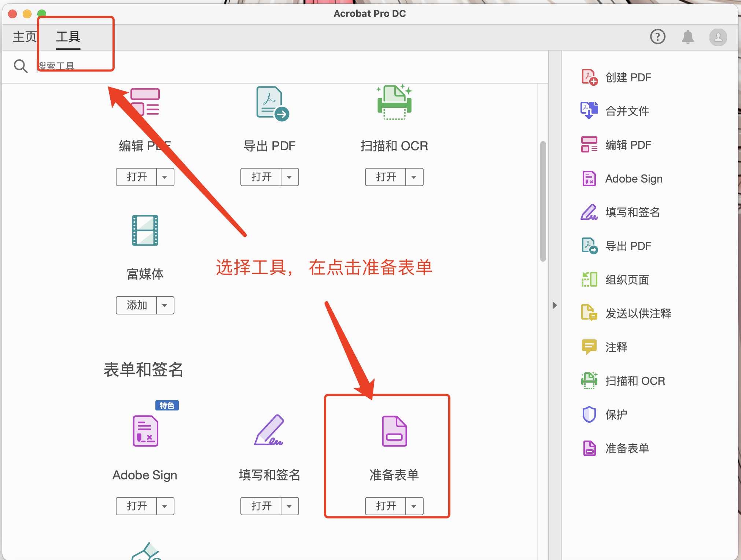The image size is (741, 560).
Task: Open the notifications bell icon
Action: (x=687, y=37)
